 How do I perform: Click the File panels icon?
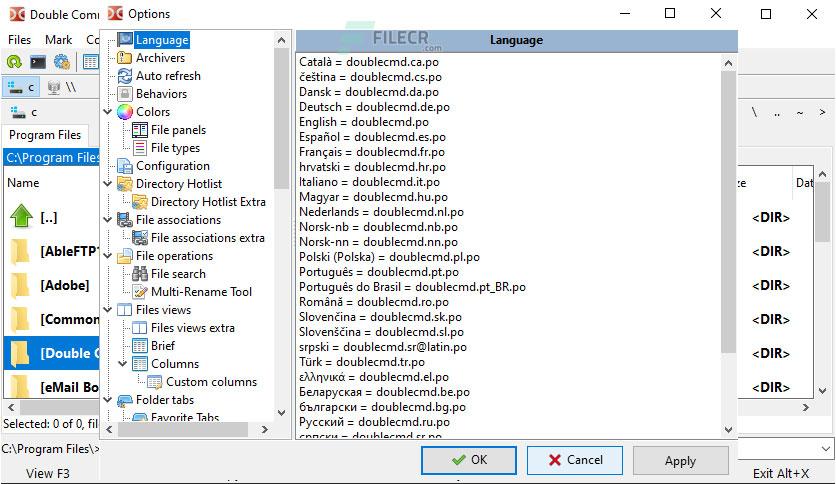point(140,130)
